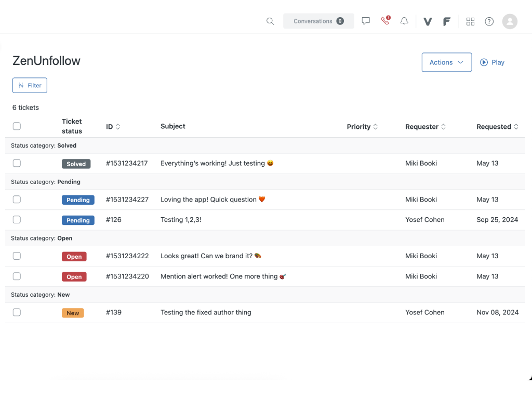This screenshot has height=399, width=532.
Task: Click the F app icon in top bar
Action: click(446, 21)
